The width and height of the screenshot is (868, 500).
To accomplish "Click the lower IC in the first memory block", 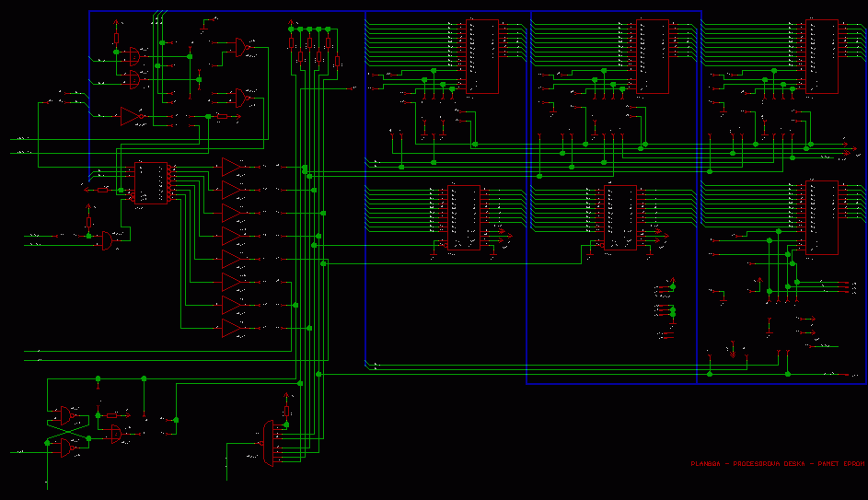I will tap(464, 217).
